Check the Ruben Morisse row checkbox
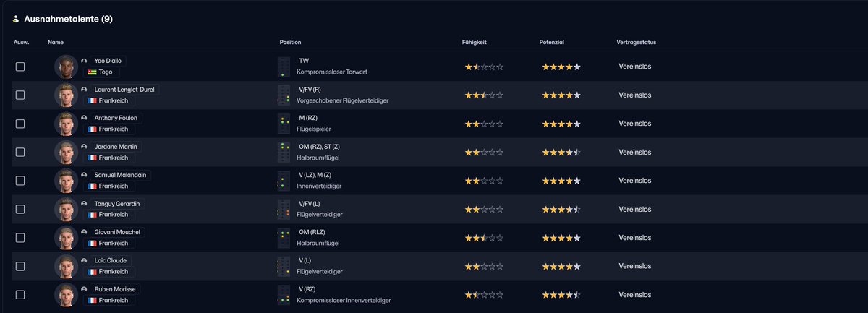Image resolution: width=868 pixels, height=313 pixels. (20, 295)
